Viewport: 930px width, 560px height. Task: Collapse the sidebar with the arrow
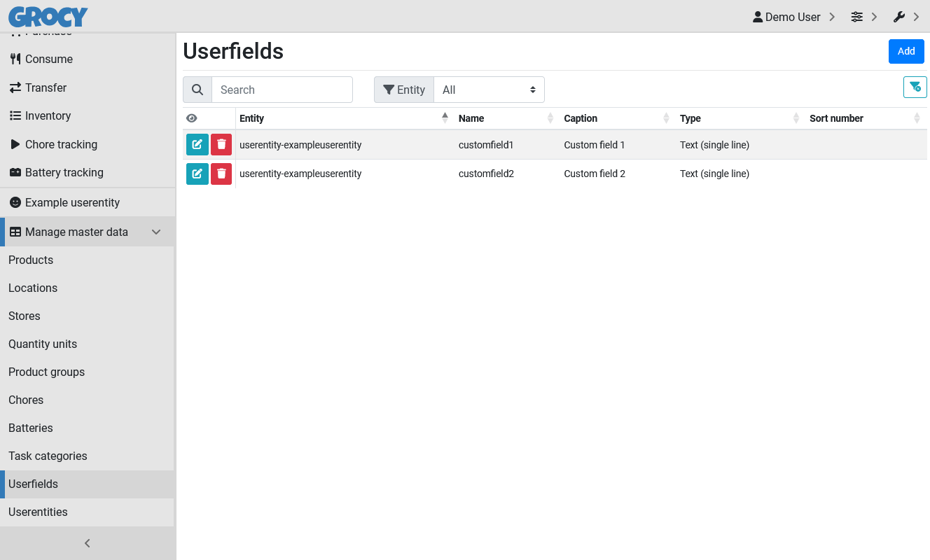pyautogui.click(x=88, y=543)
